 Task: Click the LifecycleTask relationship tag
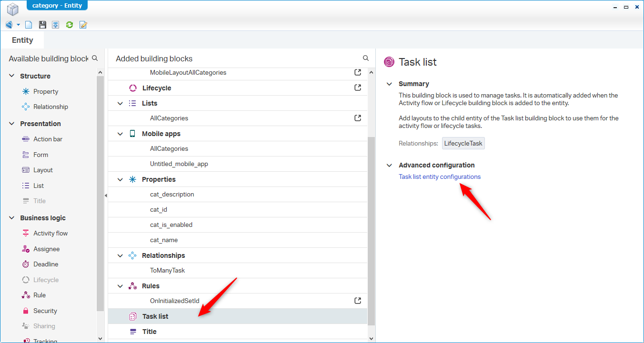pos(463,143)
